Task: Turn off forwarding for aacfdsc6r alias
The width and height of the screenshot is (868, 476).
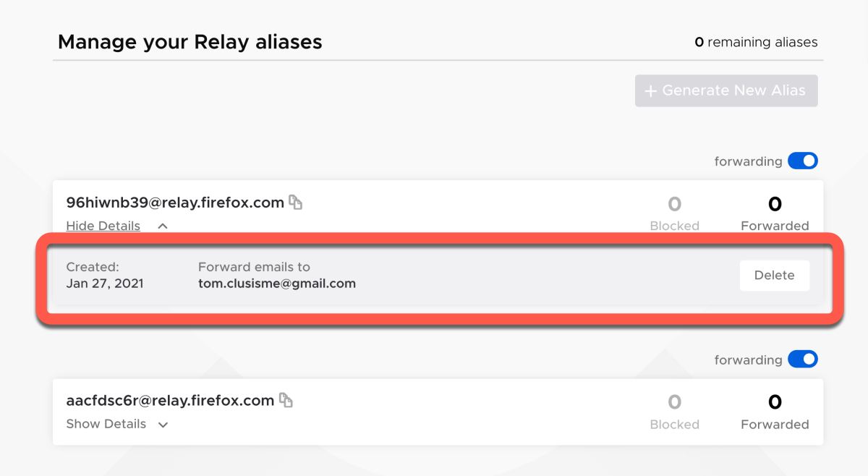Action: pos(802,359)
